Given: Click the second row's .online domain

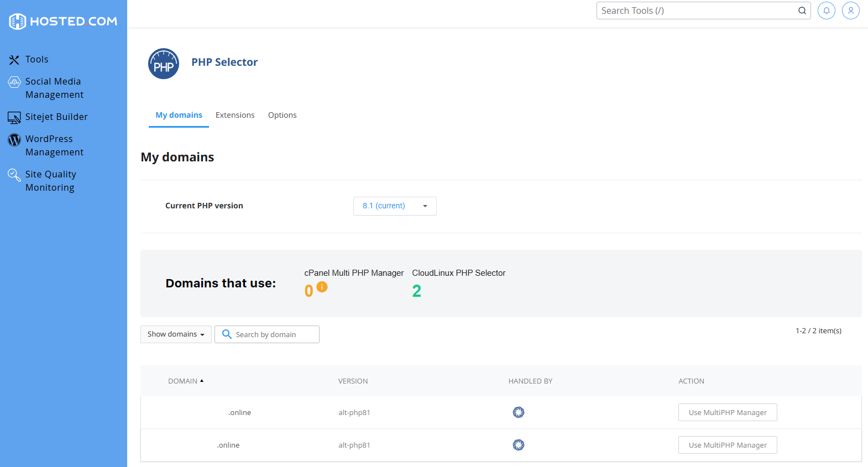Looking at the screenshot, I should 228,445.
